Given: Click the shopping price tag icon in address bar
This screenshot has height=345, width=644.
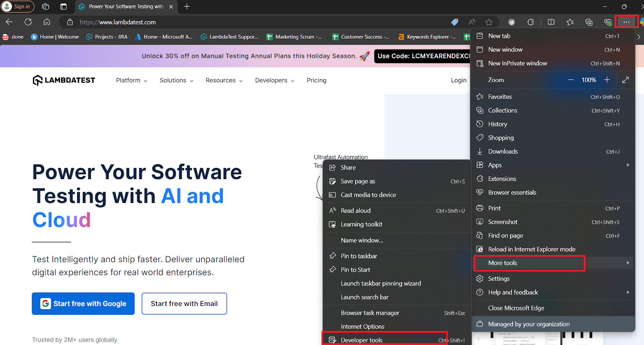Looking at the screenshot, I should click(454, 22).
